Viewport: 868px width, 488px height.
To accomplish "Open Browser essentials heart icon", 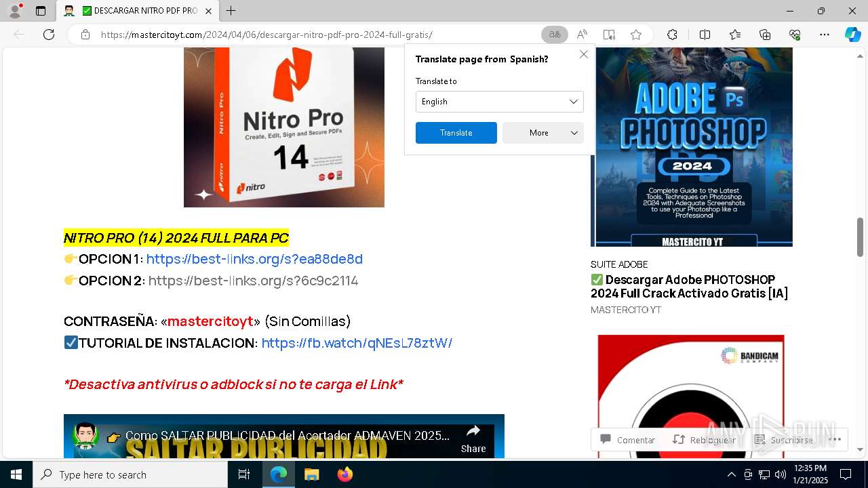I will coord(795,35).
